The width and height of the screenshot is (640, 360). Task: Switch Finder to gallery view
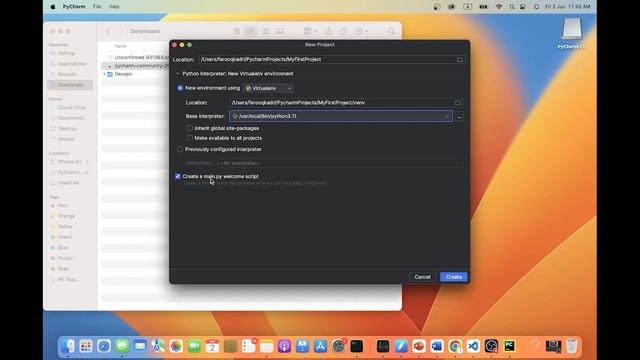pos(280,31)
